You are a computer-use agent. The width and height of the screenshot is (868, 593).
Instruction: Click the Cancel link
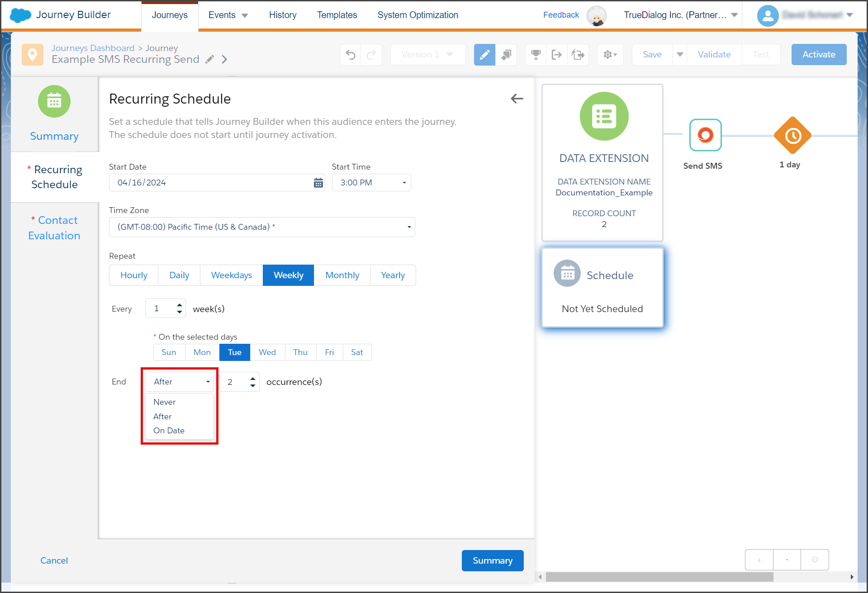click(x=54, y=560)
